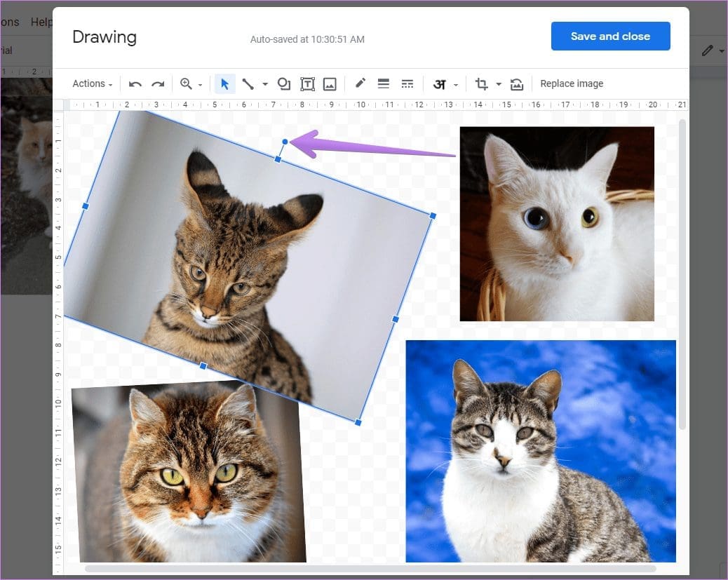728x580 pixels.
Task: Click the Line color pencil icon
Action: 360,83
